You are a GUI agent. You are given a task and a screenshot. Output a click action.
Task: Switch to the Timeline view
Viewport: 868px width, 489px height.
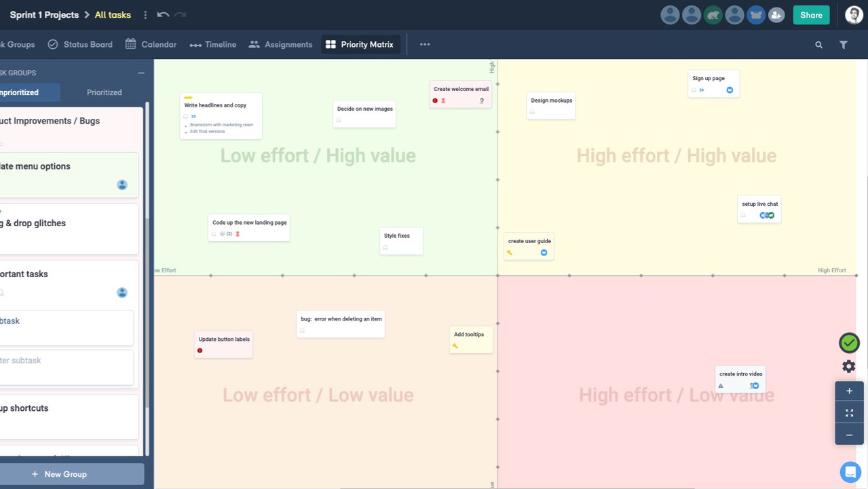(212, 45)
